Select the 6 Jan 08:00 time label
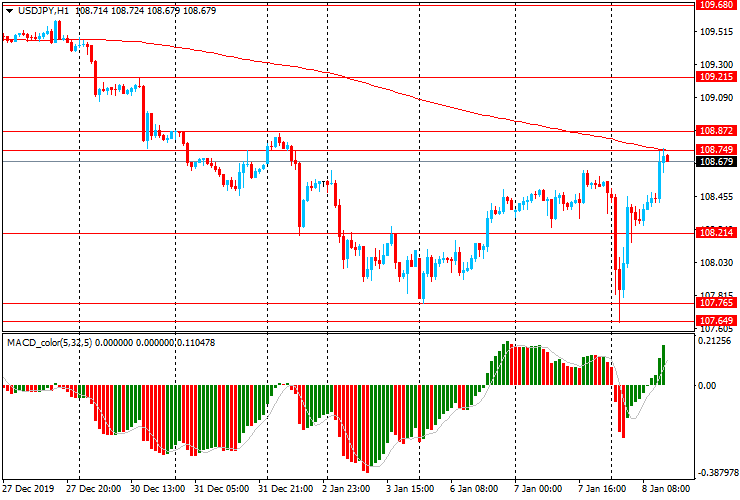The width and height of the screenshot is (740, 500). coord(473,489)
